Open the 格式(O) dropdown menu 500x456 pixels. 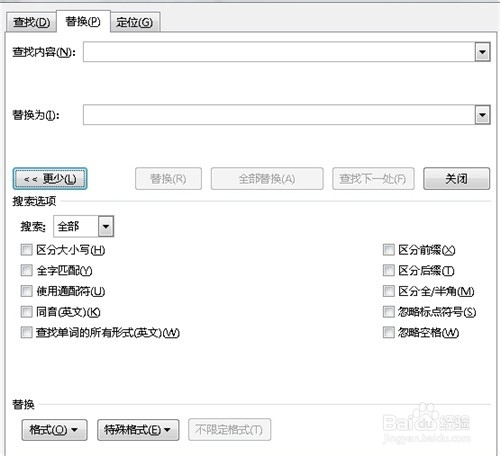(54, 430)
